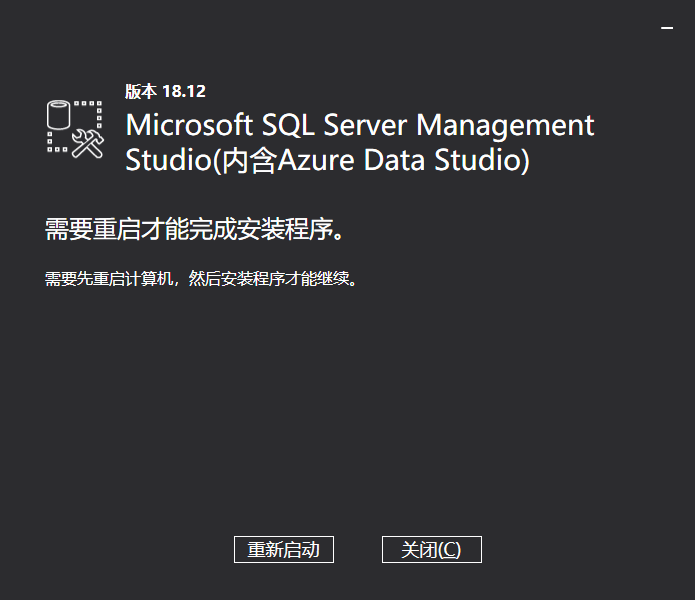Image resolution: width=695 pixels, height=600 pixels.
Task: Click the word Microsoft in the title
Action: [x=189, y=125]
